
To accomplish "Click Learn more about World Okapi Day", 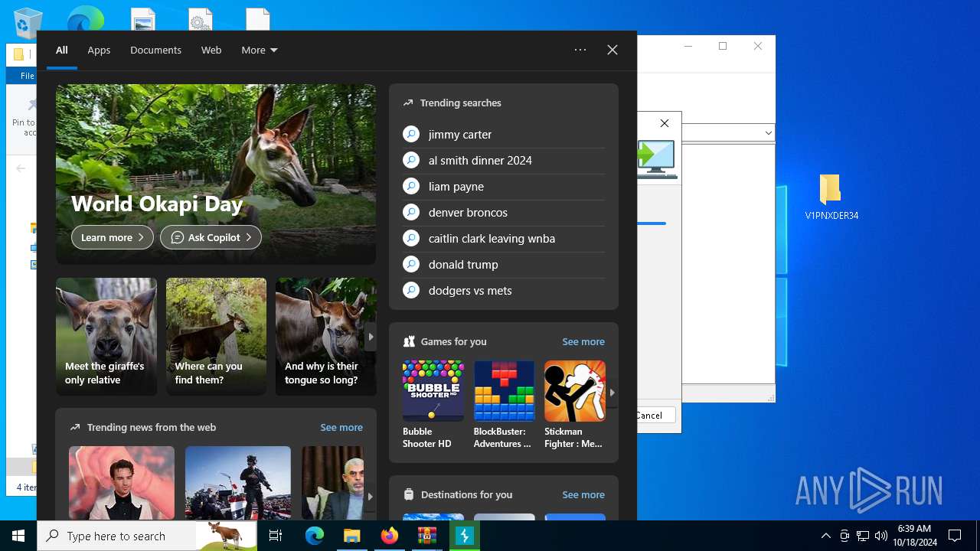I will click(113, 237).
